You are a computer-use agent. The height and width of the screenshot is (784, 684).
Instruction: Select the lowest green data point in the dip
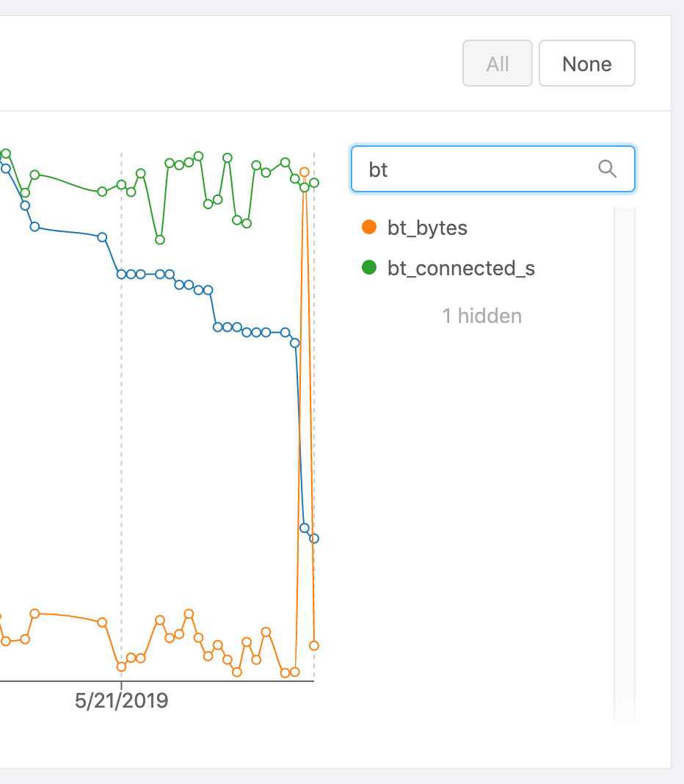tap(160, 239)
